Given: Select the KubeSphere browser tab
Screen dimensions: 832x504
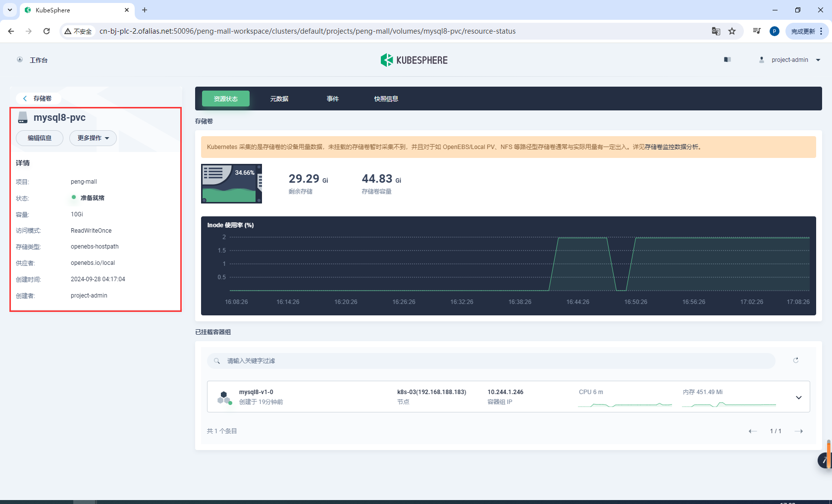Looking at the screenshot, I should pos(77,10).
